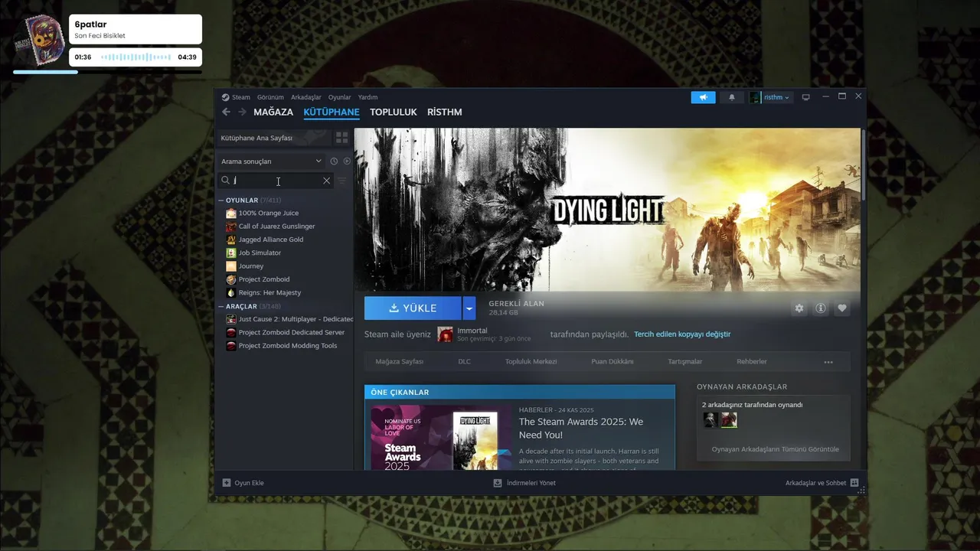
Task: Open Mağaza Sayfası link
Action: click(400, 362)
